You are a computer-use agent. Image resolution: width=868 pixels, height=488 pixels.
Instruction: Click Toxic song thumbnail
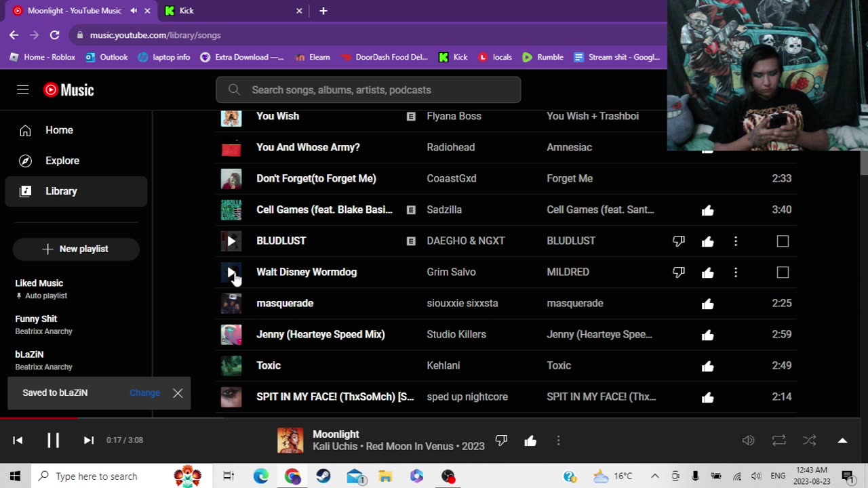pos(231,365)
